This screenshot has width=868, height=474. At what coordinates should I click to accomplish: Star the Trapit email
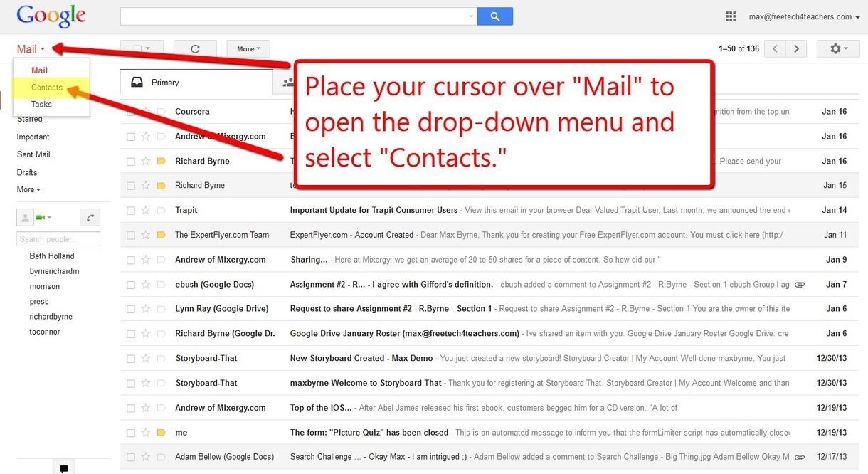click(146, 210)
